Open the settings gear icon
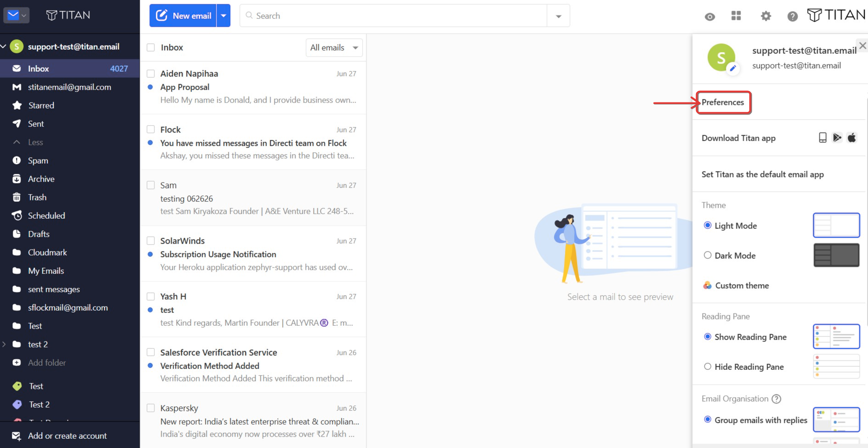The height and width of the screenshot is (448, 868). [765, 17]
